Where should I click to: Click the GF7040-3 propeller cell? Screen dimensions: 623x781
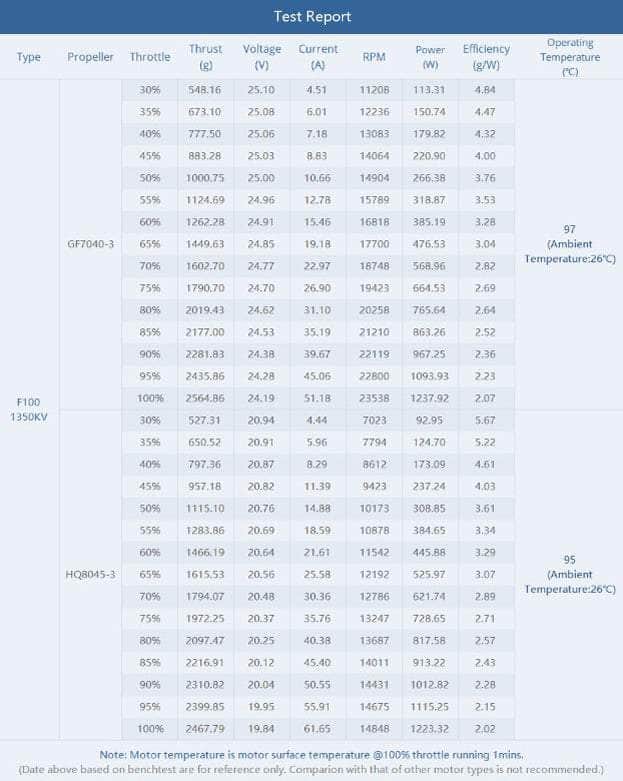(91, 243)
